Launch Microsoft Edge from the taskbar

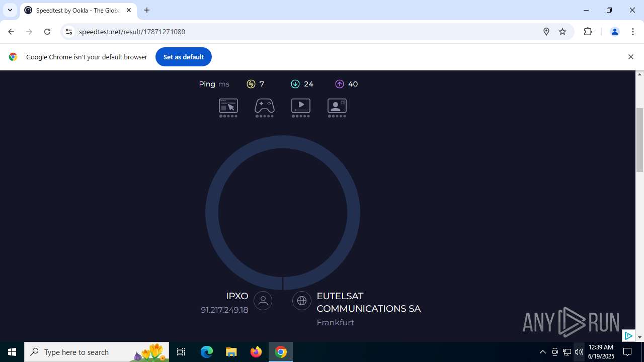(207, 352)
